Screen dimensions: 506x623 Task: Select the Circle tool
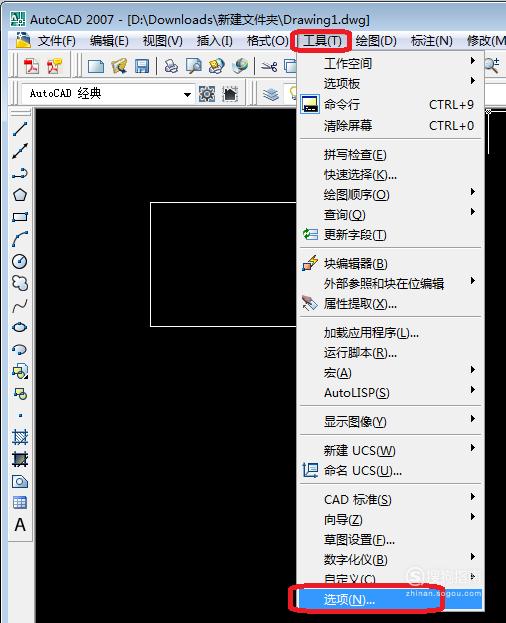pyautogui.click(x=20, y=261)
